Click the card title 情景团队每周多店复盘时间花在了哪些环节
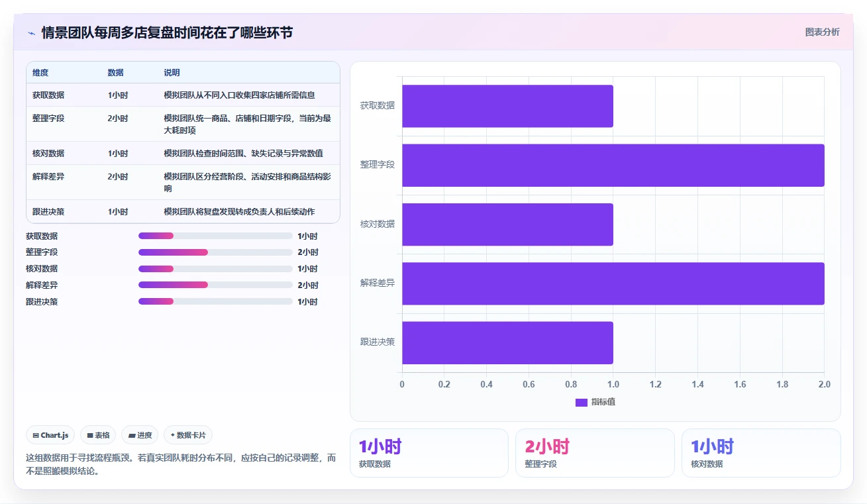Screen dimensions: 867x504 click(x=167, y=32)
